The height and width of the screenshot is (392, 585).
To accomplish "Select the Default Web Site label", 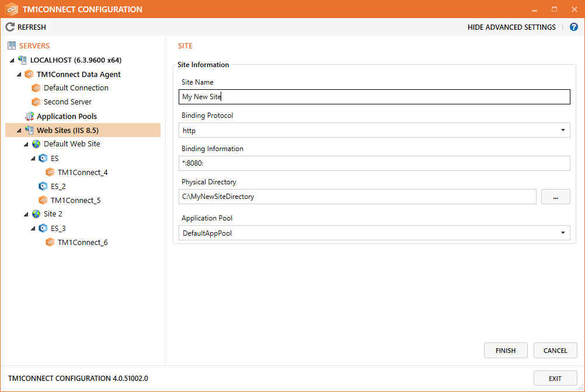I will (72, 144).
